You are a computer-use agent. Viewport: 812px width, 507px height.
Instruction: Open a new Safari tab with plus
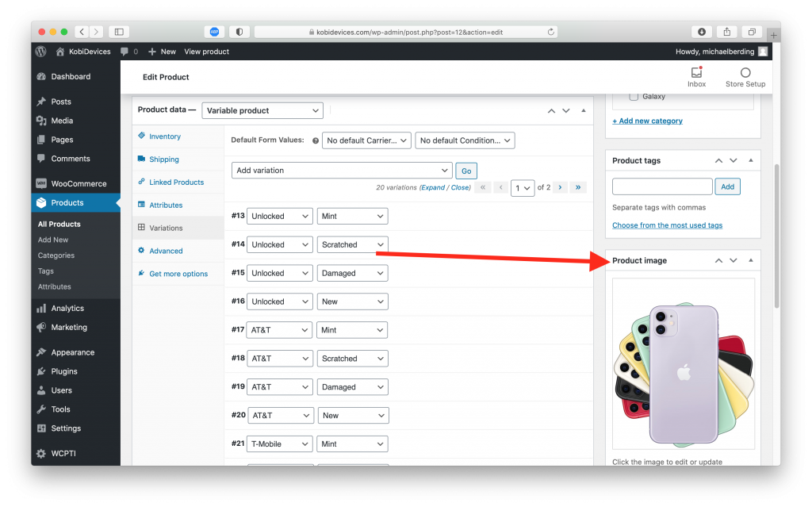pos(773,35)
